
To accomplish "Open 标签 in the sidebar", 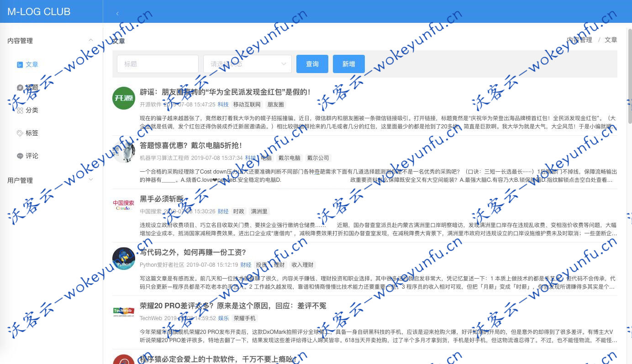I will [32, 133].
